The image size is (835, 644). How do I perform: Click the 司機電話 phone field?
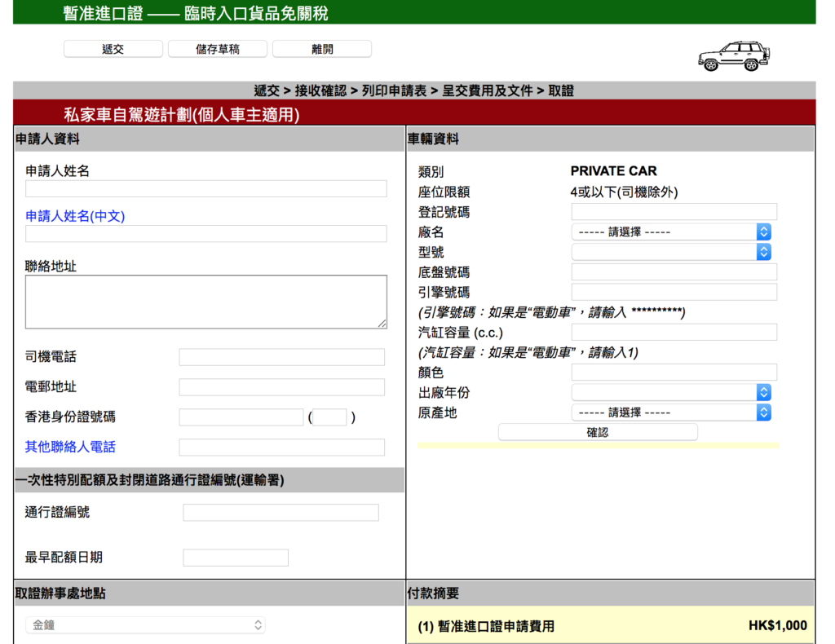(281, 357)
